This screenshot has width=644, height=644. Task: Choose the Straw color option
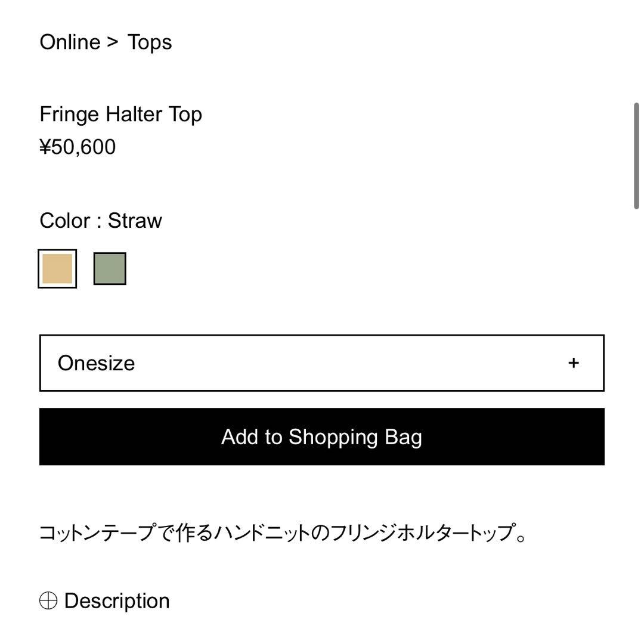(57, 268)
